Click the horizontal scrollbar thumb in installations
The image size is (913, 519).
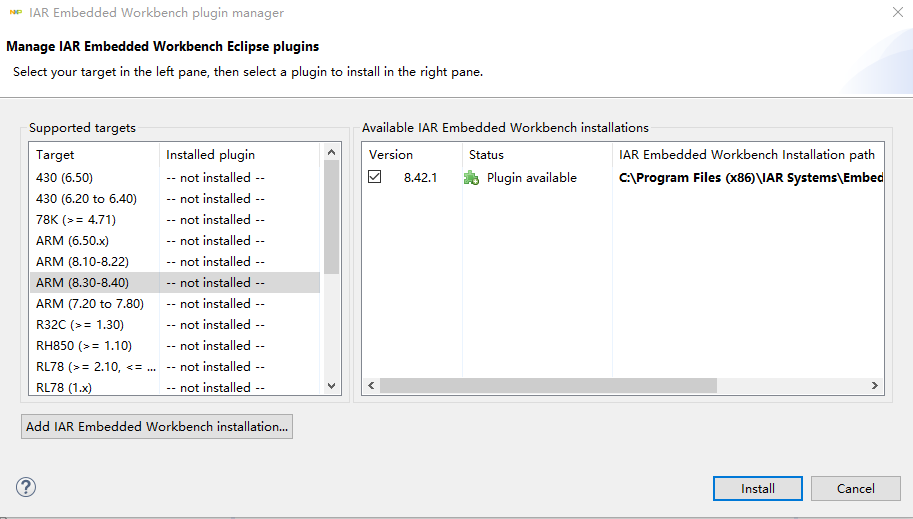pos(548,386)
